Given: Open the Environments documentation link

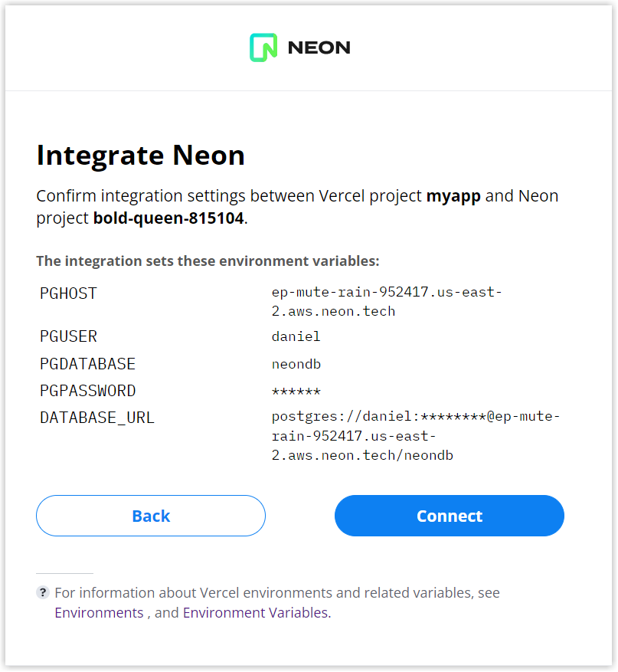Looking at the screenshot, I should (x=99, y=612).
